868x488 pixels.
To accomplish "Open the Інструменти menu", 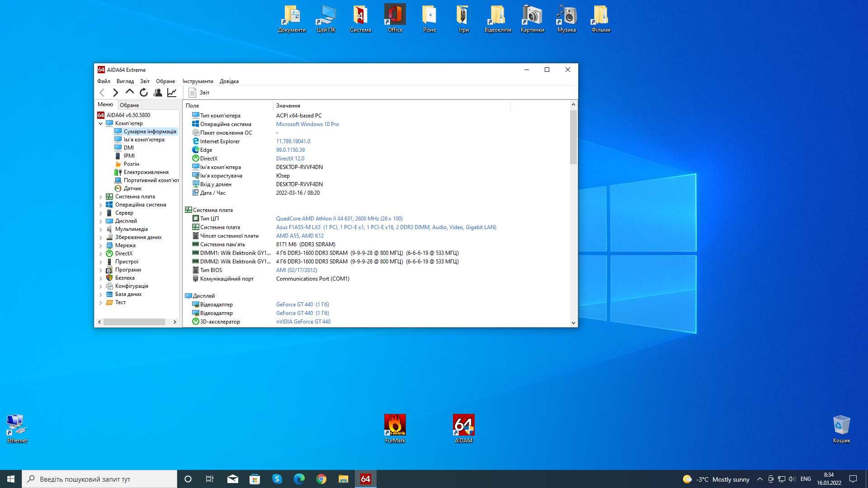I will click(x=198, y=81).
